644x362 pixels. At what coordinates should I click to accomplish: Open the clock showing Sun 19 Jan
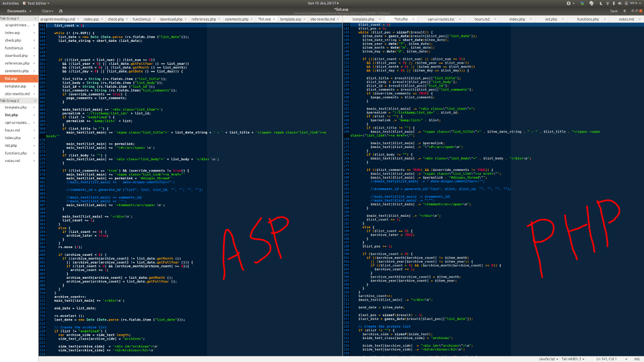pyautogui.click(x=322, y=3)
